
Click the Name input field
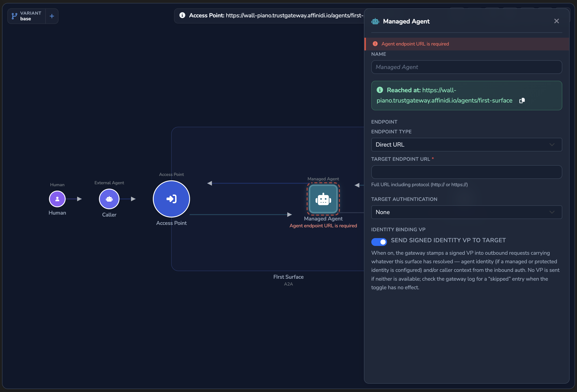pyautogui.click(x=467, y=67)
